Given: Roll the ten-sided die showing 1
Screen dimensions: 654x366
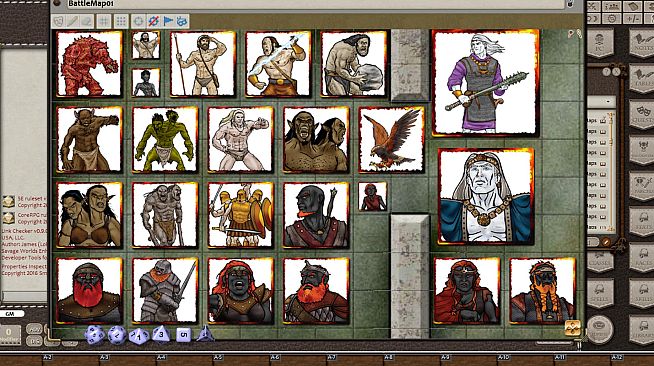Looking at the screenshot, I should [x=139, y=336].
